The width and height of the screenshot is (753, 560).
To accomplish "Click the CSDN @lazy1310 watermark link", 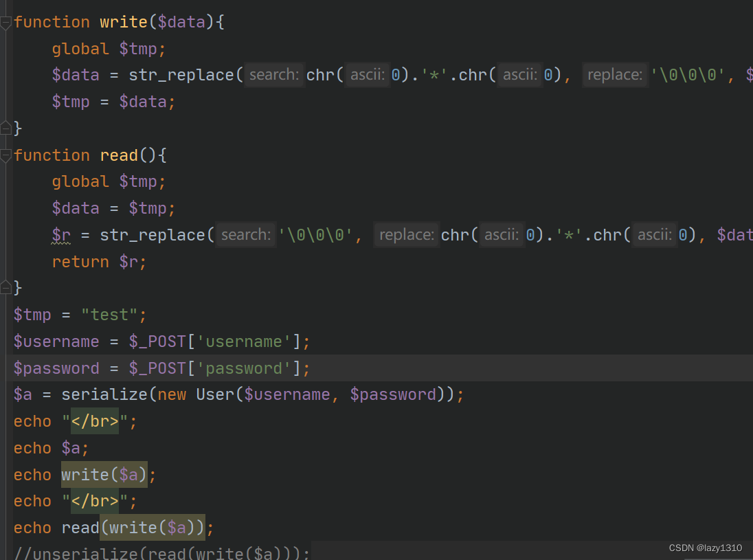I will (705, 548).
